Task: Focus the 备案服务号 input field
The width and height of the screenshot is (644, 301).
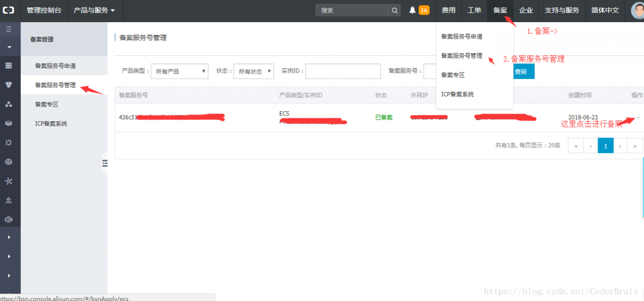Action: coord(430,71)
